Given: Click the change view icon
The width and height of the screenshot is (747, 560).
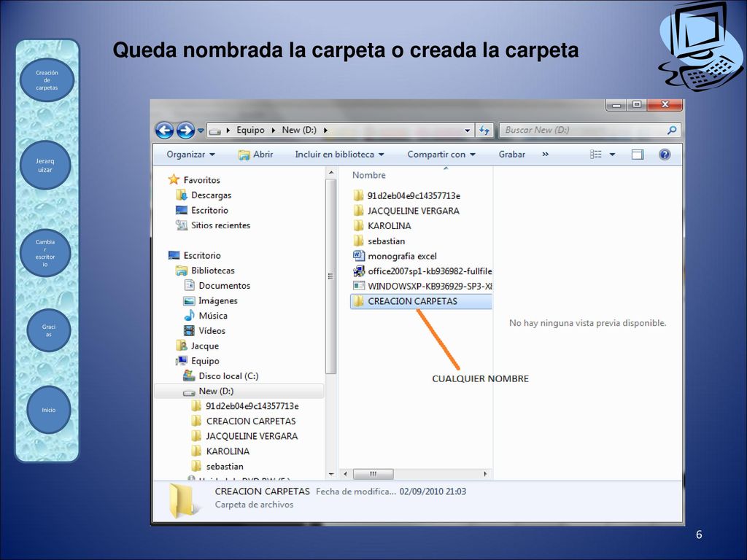Looking at the screenshot, I should pos(596,155).
